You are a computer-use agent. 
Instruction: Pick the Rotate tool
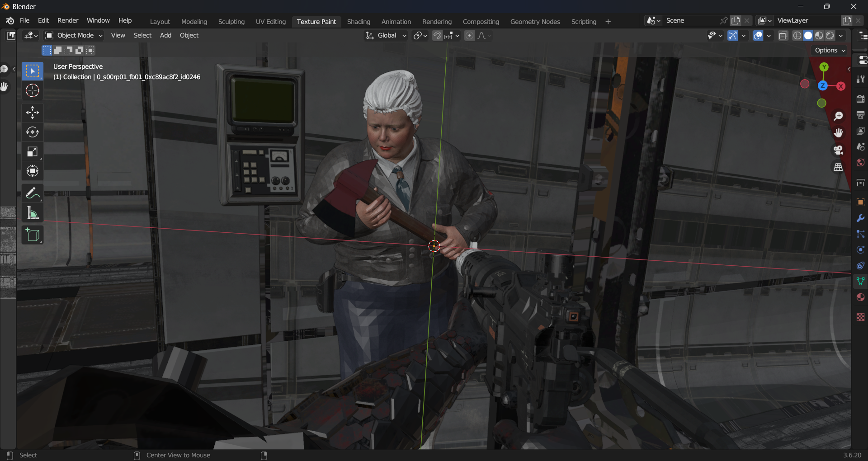click(x=33, y=132)
